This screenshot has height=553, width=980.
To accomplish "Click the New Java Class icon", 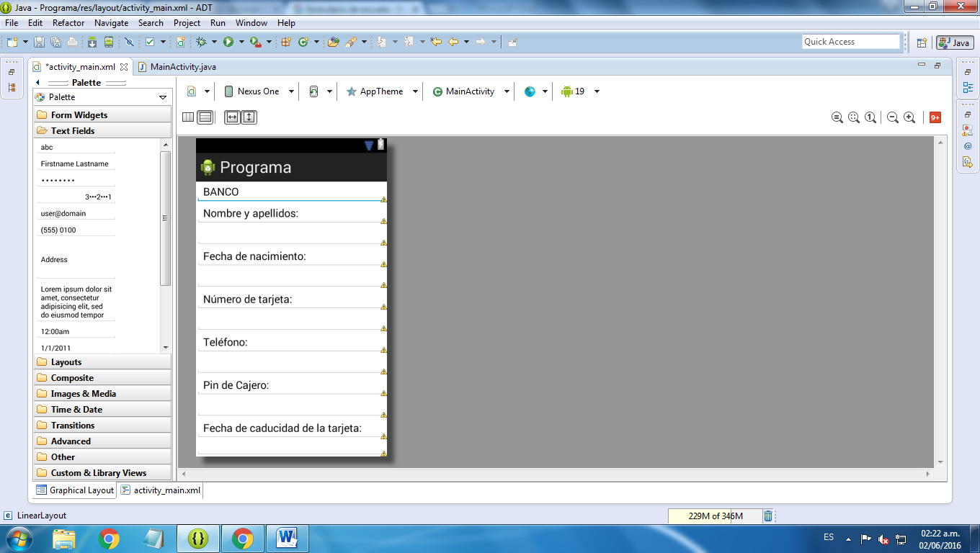I will (303, 42).
